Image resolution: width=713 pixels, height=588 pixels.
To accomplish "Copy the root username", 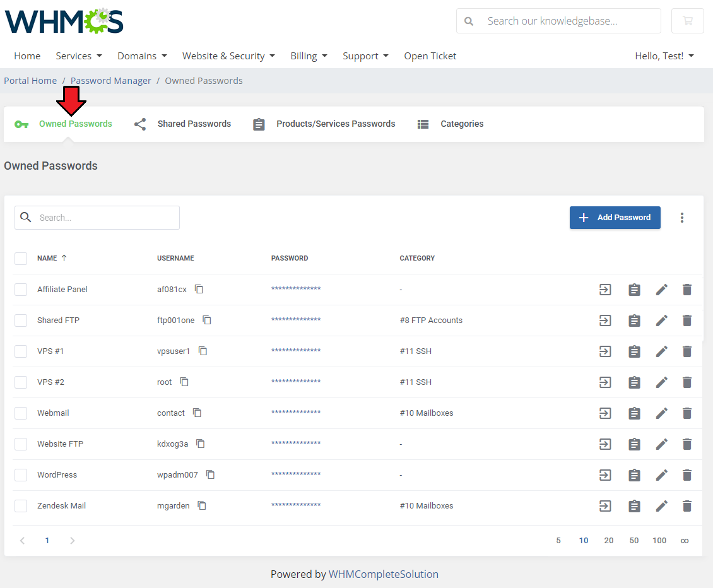I will [x=184, y=382].
